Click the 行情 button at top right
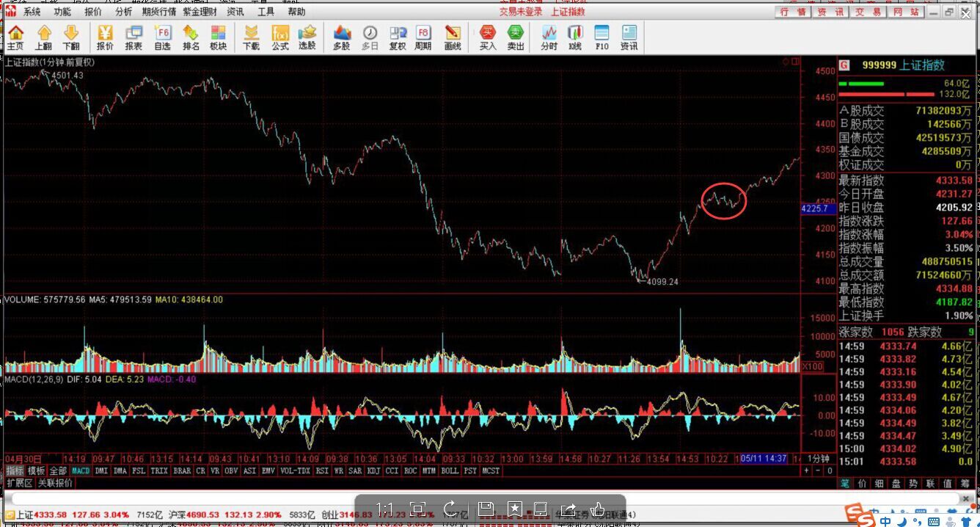The image size is (980, 527). [793, 12]
